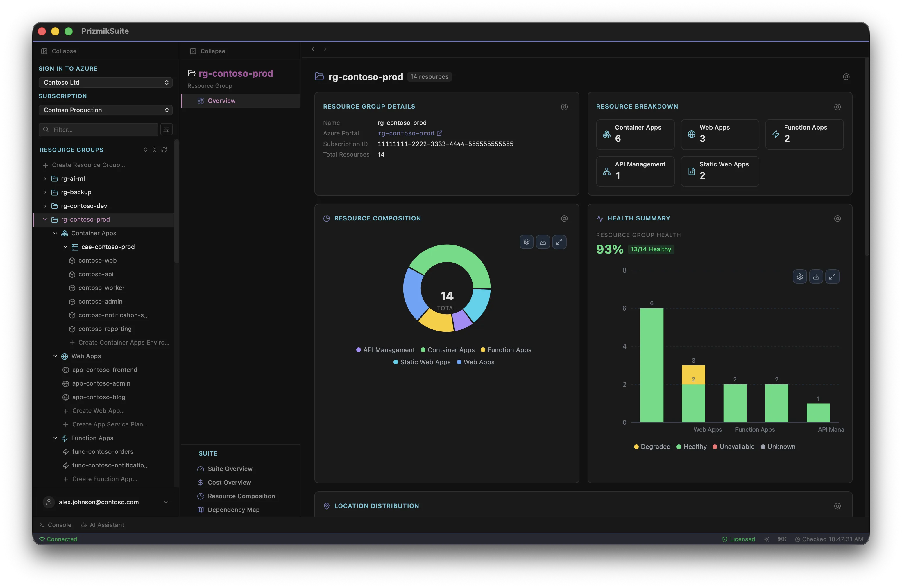902x588 pixels.
Task: Select the Overview item in the middle panel
Action: click(x=222, y=101)
